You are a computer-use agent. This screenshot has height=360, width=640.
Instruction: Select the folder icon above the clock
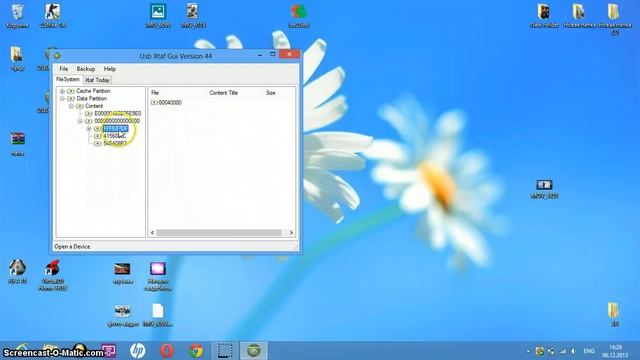tap(614, 313)
